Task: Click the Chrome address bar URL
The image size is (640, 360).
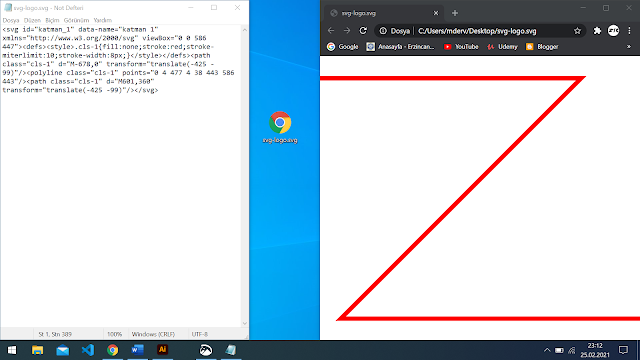Action: tap(477, 31)
